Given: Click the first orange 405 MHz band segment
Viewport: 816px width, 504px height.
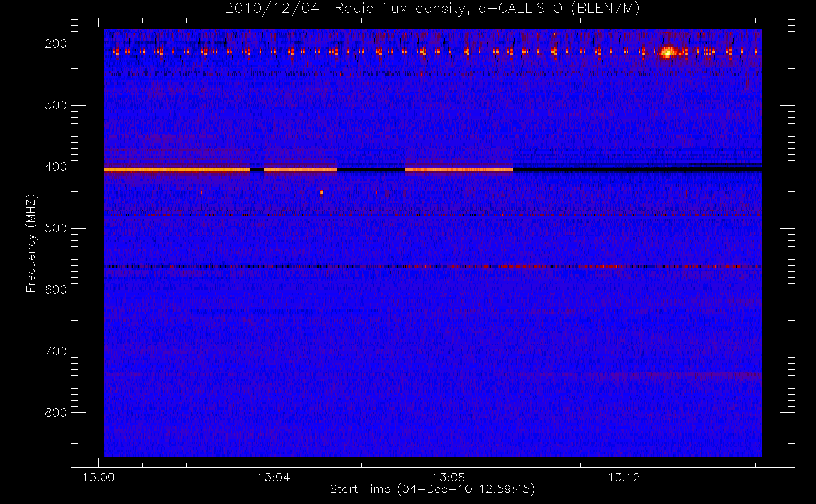Looking at the screenshot, I should [x=177, y=170].
